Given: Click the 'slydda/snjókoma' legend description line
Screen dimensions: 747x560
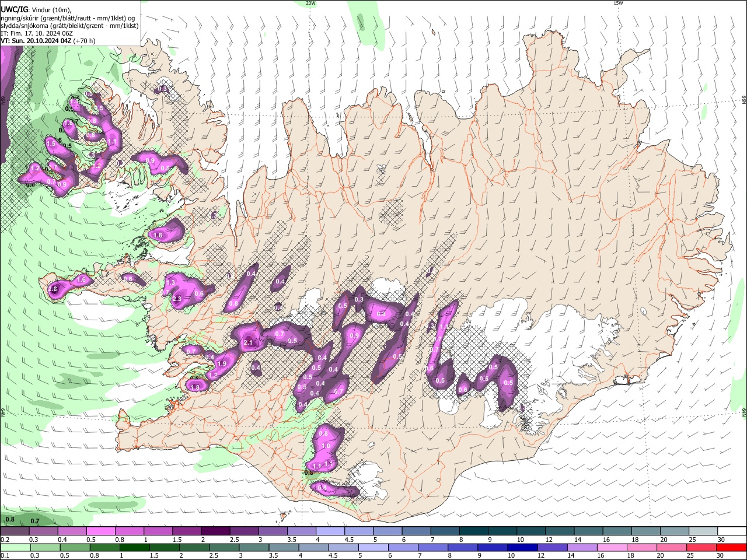Looking at the screenshot, I should [x=69, y=26].
